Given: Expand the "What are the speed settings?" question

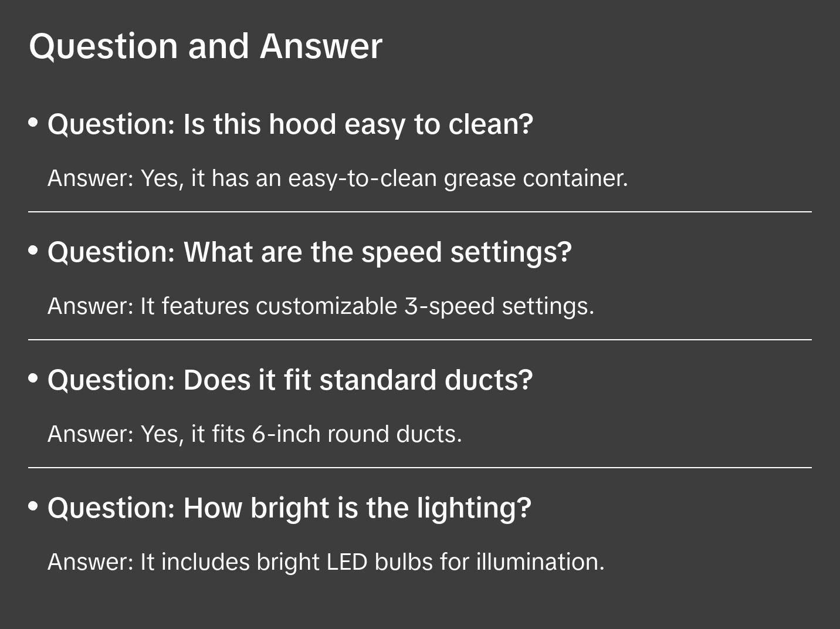Looking at the screenshot, I should click(x=309, y=252).
